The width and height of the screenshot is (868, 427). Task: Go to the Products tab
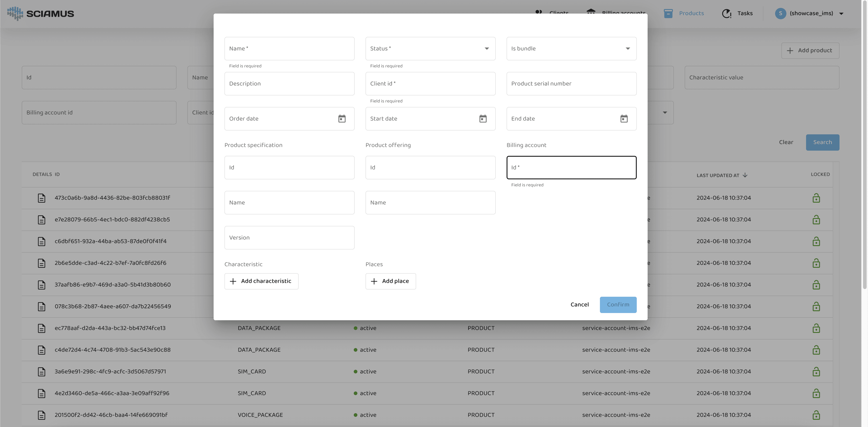[691, 14]
